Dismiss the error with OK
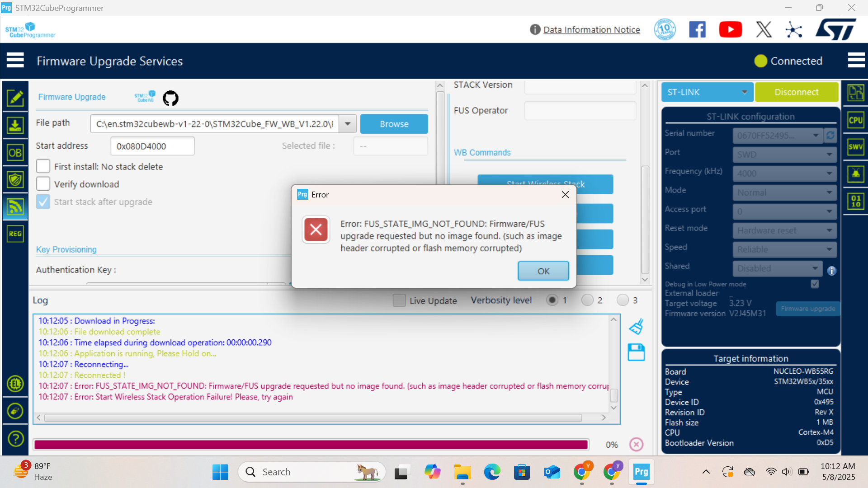The image size is (868, 488). (x=543, y=271)
